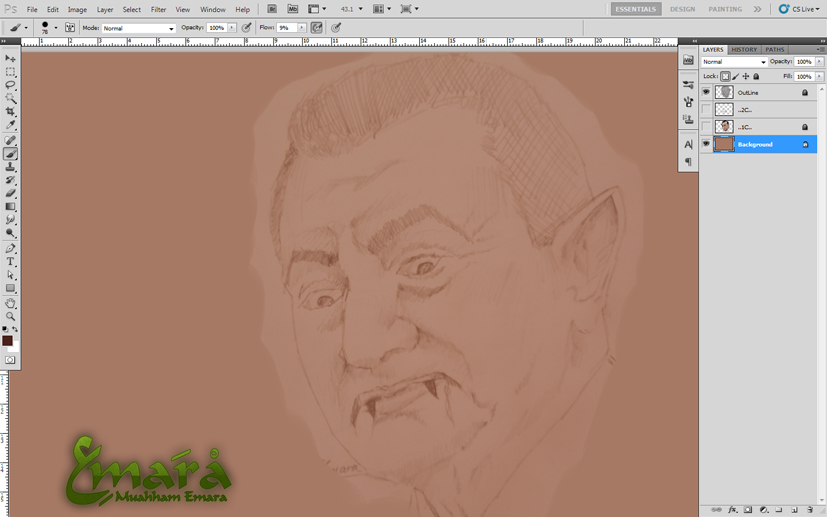Open the zoom level dropdown
827x517 pixels.
(x=361, y=9)
